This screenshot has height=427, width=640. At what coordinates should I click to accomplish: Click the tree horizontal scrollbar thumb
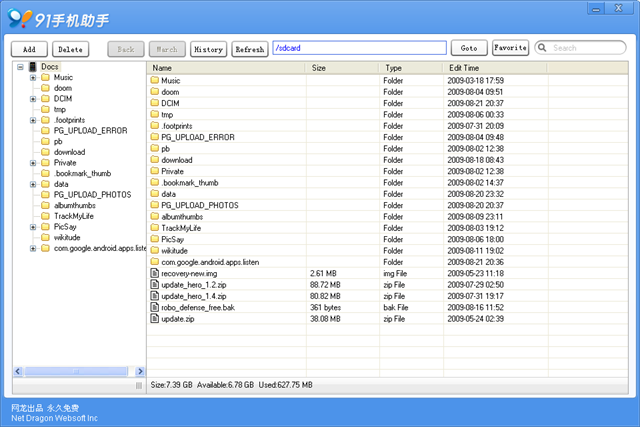(76, 371)
